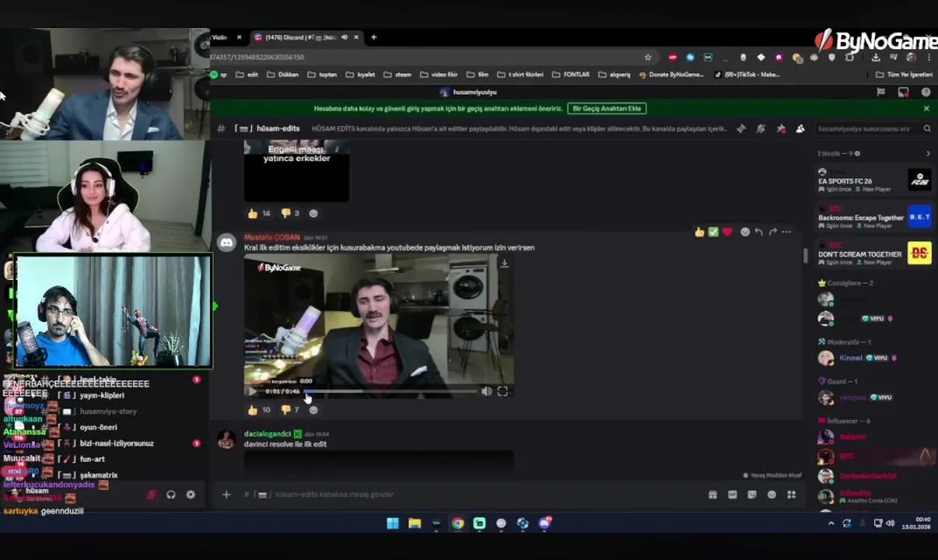Play the Mustafa ÇOBAN video attachment
This screenshot has width=938, height=560.
[252, 392]
